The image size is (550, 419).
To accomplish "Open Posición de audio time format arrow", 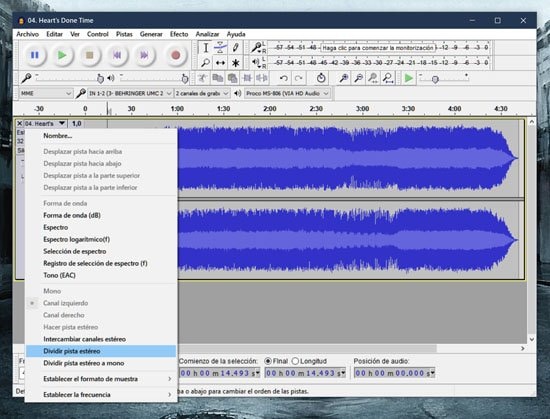I will [433, 373].
